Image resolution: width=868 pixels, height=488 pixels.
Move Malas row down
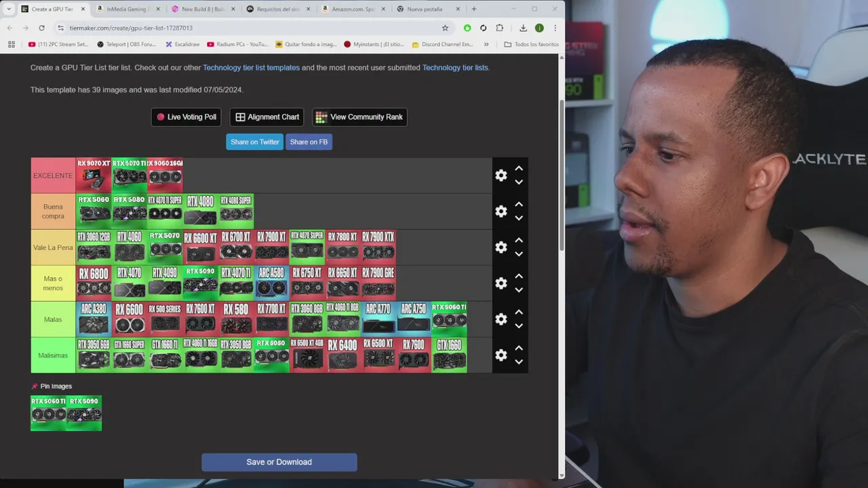519,326
